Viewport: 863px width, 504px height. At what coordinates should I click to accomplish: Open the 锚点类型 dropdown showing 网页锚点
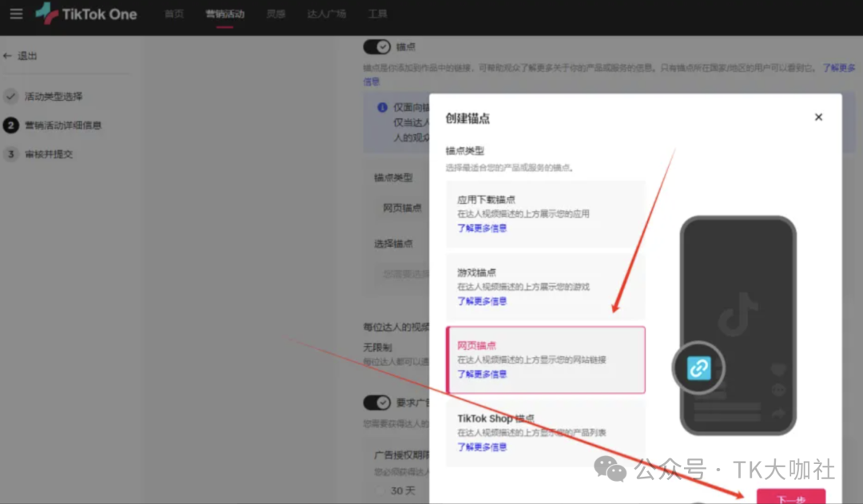click(x=402, y=208)
